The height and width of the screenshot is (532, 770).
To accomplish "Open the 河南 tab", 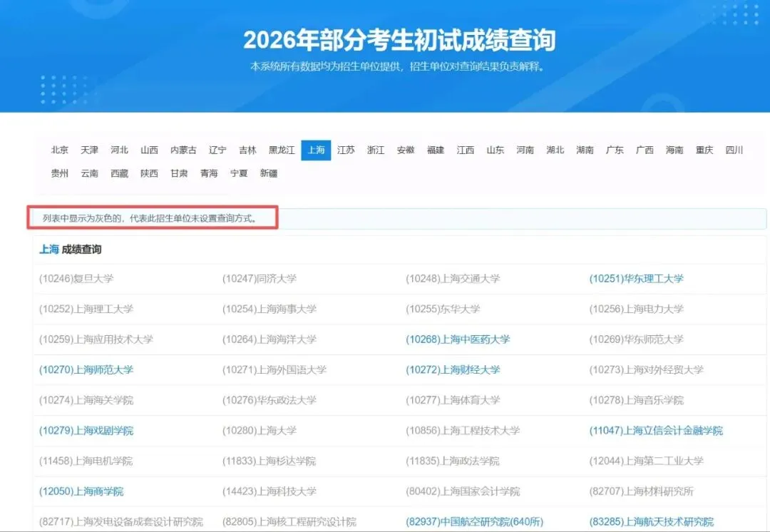I will tap(525, 150).
